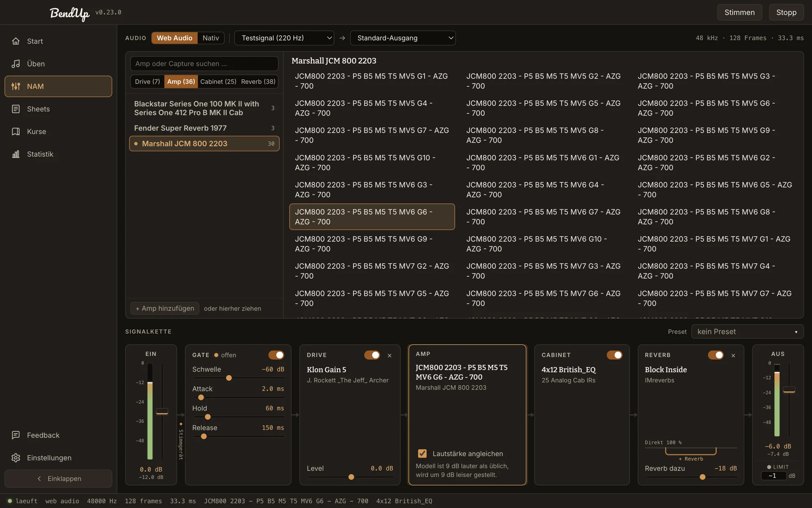This screenshot has height=508, width=812.
Task: Click the Stopp button
Action: point(786,12)
